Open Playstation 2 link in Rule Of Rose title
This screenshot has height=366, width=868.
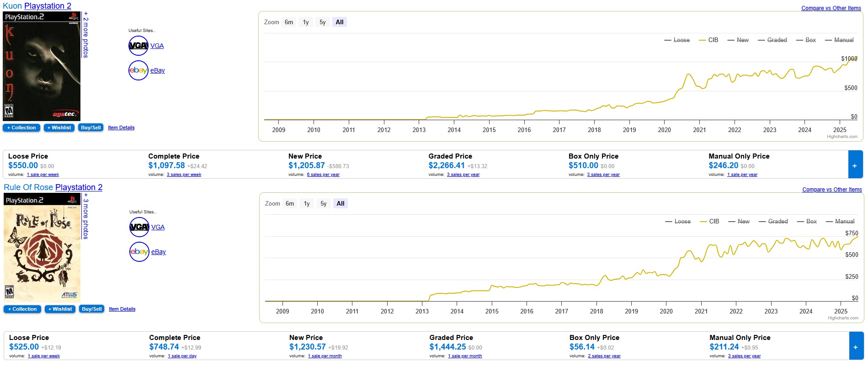click(x=79, y=187)
